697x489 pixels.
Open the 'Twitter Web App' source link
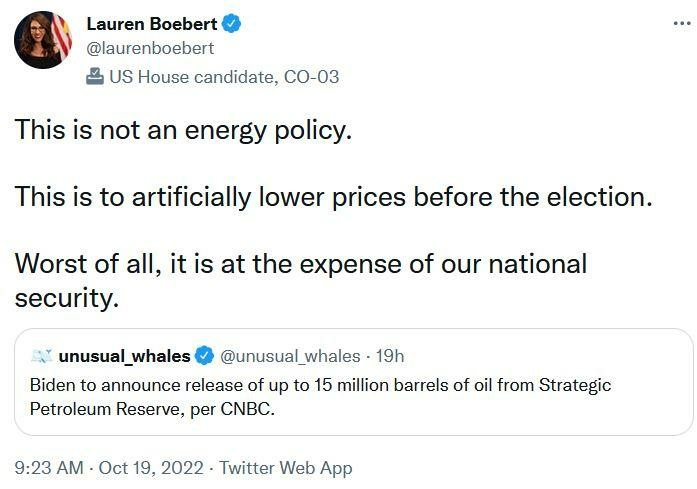[286, 467]
